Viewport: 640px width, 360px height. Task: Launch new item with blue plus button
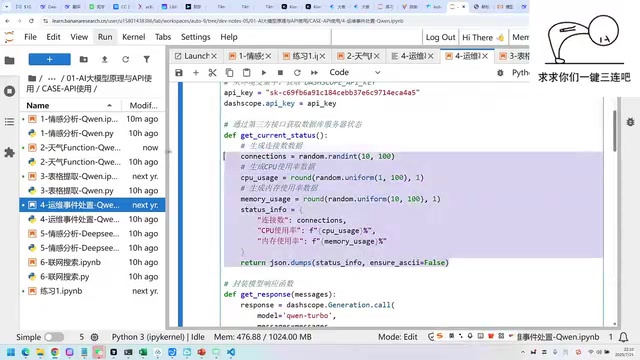tap(49, 60)
